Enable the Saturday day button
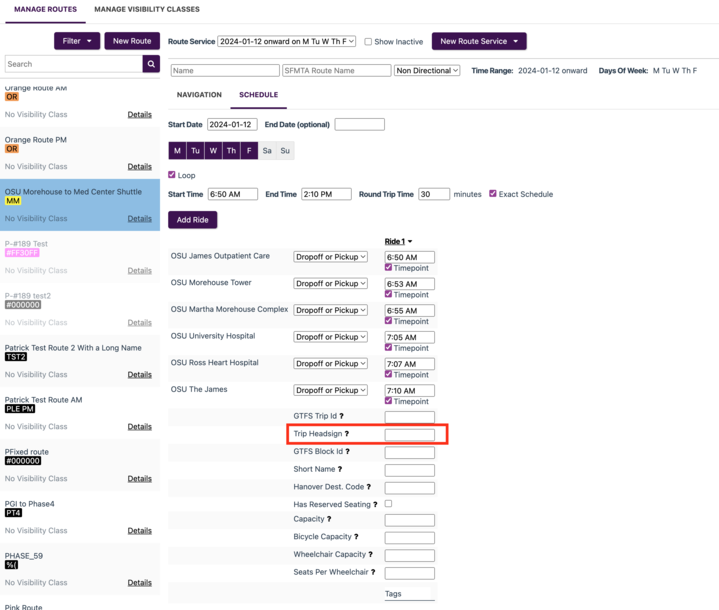The width and height of the screenshot is (719, 610). [x=267, y=150]
